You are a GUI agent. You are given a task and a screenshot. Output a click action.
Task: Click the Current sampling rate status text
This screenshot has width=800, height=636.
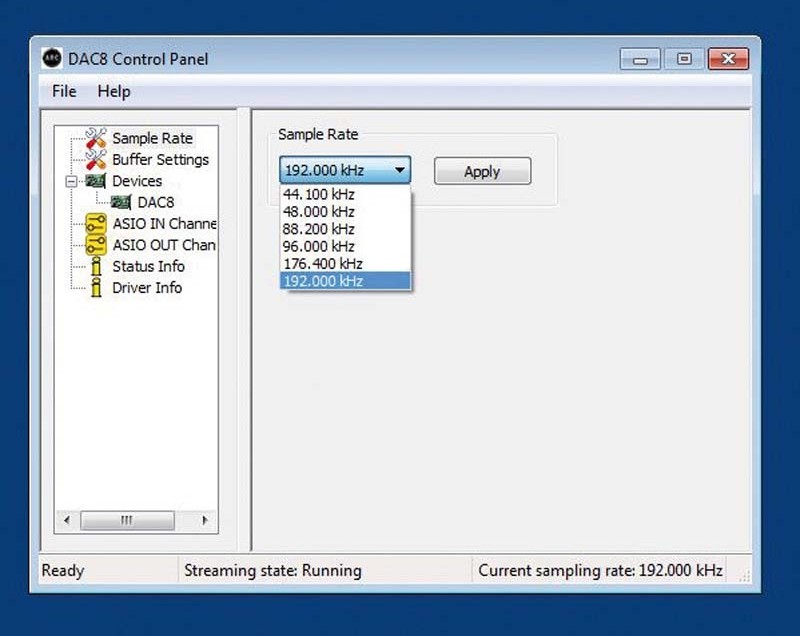600,570
